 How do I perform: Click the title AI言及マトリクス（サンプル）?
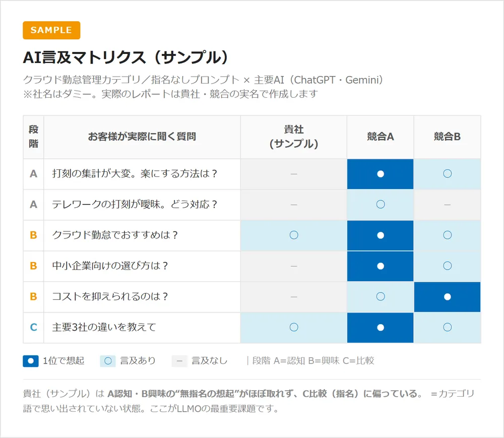coord(126,58)
